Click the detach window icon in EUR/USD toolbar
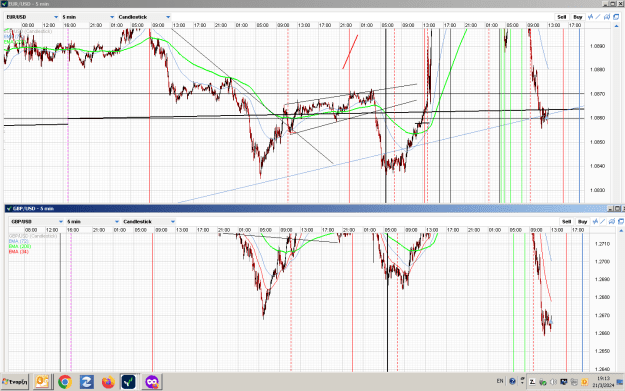This screenshot has height=391, width=625. pyautogui.click(x=616, y=17)
